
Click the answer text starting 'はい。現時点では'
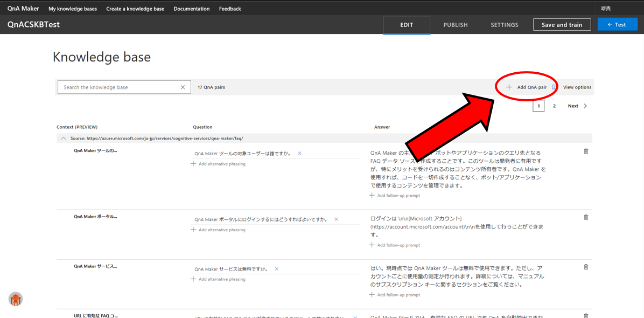tap(458, 276)
